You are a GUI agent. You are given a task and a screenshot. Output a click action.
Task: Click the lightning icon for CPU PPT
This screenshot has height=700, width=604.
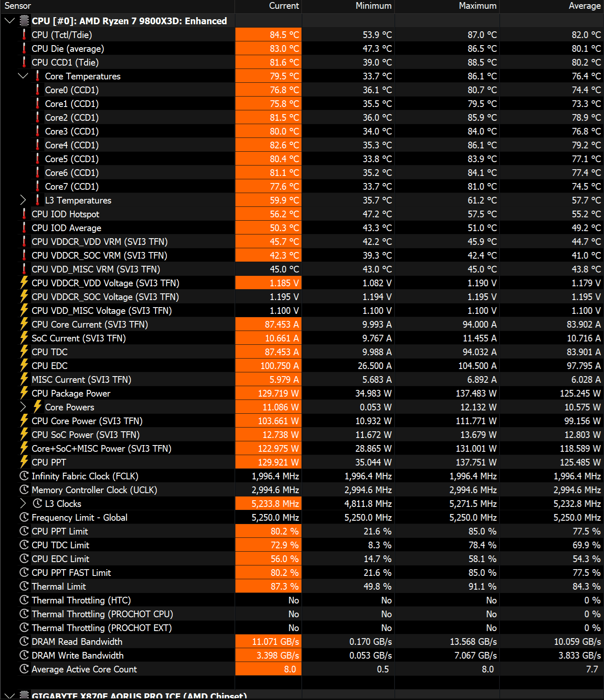(x=24, y=462)
